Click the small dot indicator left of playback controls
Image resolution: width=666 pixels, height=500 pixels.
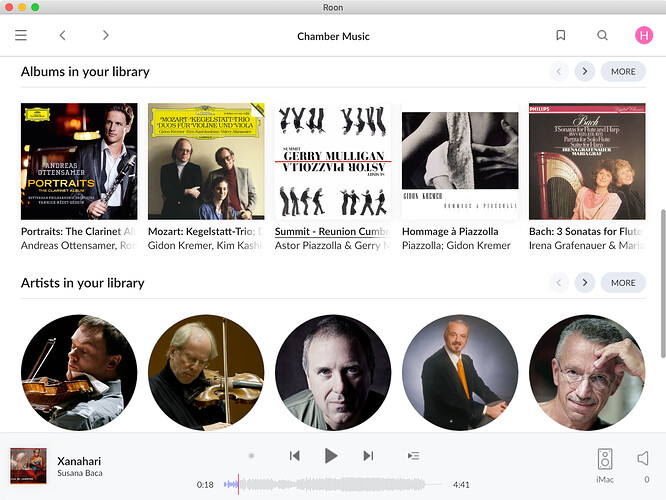pos(251,456)
